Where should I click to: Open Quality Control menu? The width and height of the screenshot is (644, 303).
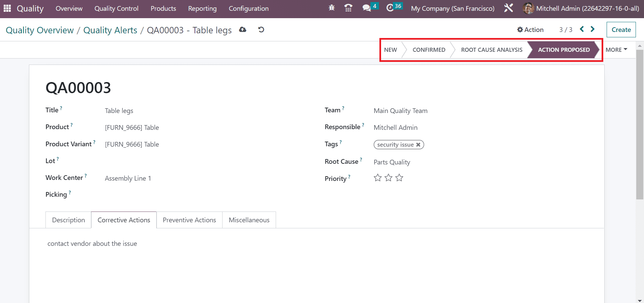tap(116, 8)
